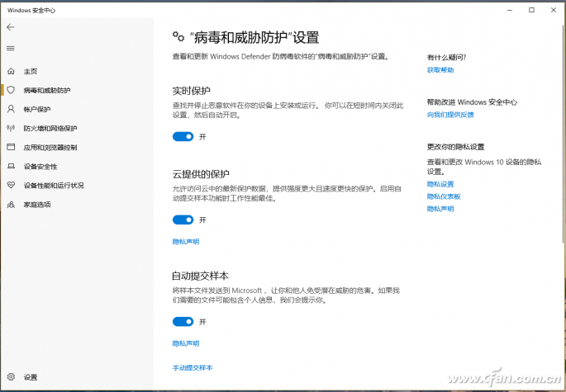566x392 pixels.
Task: Minimize the Windows 安全中心 window
Action: click(510, 10)
